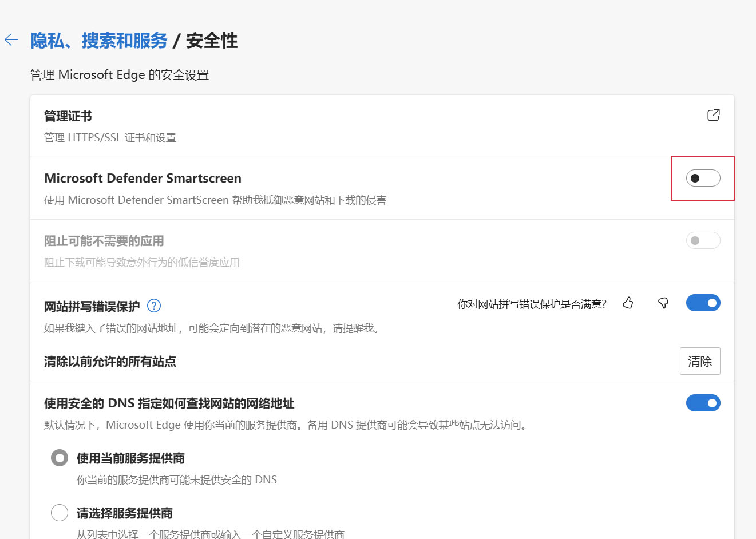Viewport: 756px width, 539px height.
Task: Disable the 使用安全的 DNS toggle
Action: pyautogui.click(x=703, y=403)
